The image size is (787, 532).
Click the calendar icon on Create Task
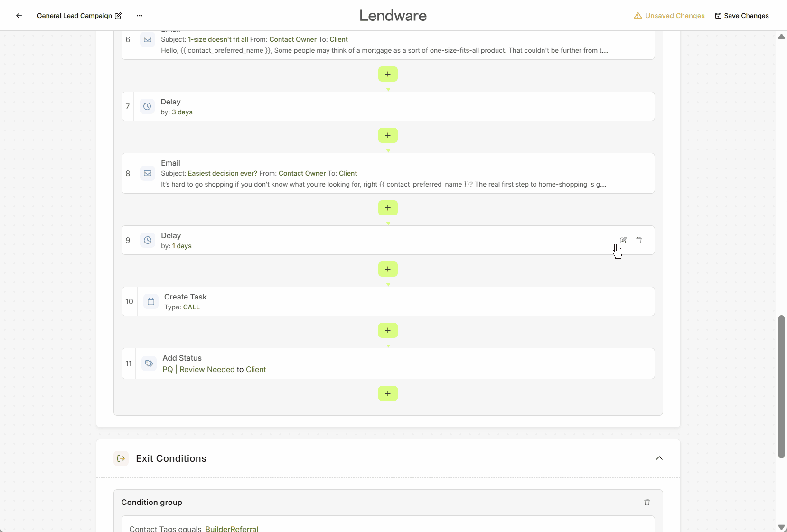pos(151,301)
